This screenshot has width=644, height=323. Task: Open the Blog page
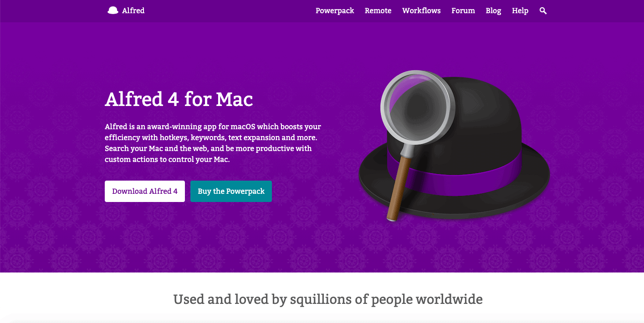point(493,10)
